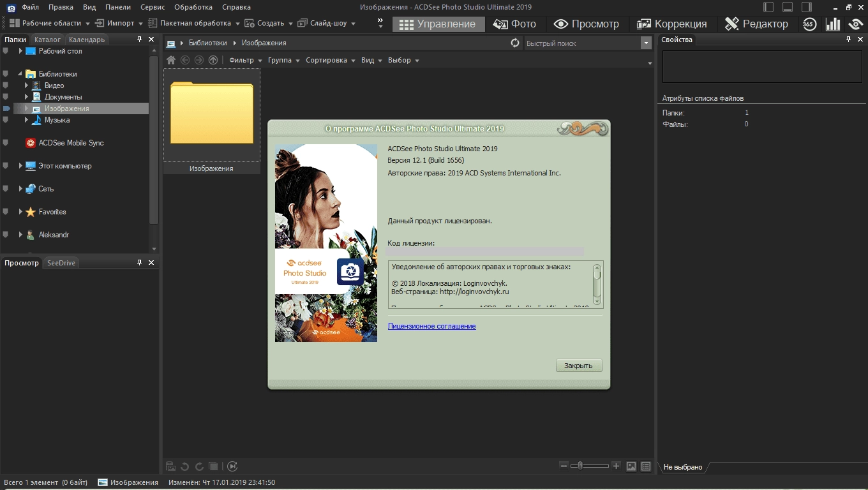Viewport: 868px width, 490px height.
Task: Switch to Редактор mode
Action: click(757, 24)
